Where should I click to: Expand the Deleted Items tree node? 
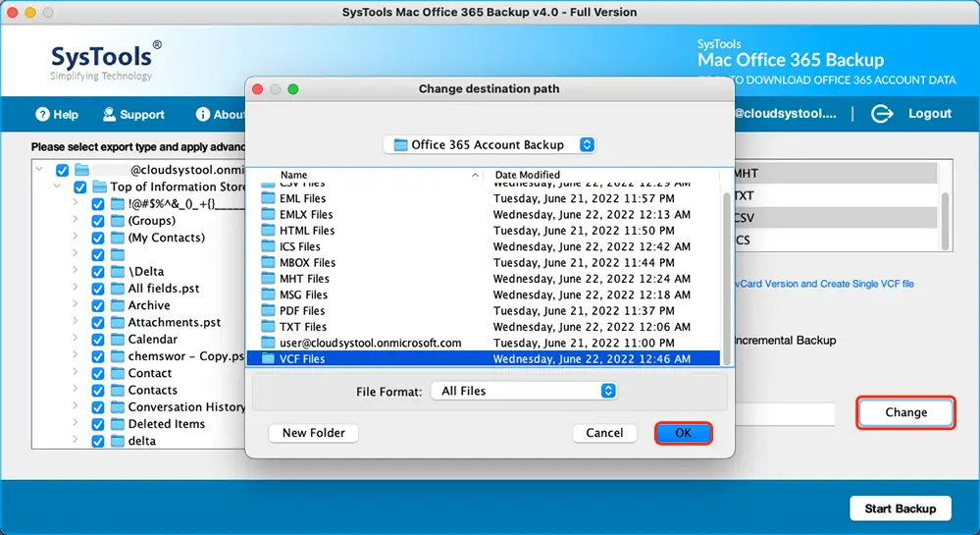point(75,422)
